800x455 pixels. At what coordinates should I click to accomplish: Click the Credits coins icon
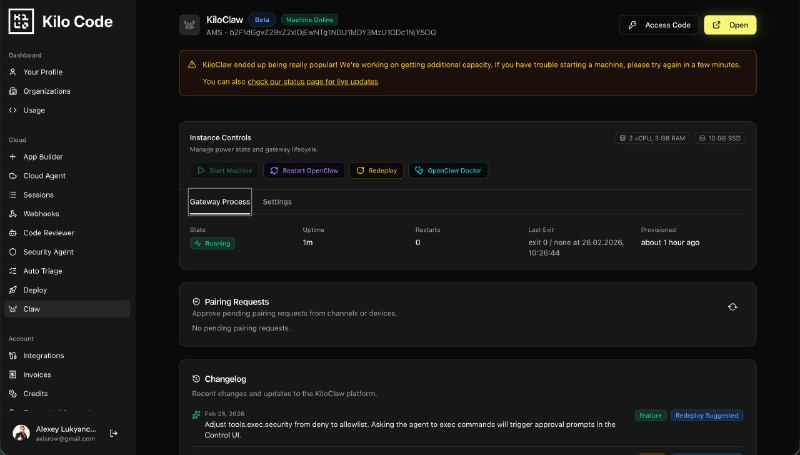[13, 393]
